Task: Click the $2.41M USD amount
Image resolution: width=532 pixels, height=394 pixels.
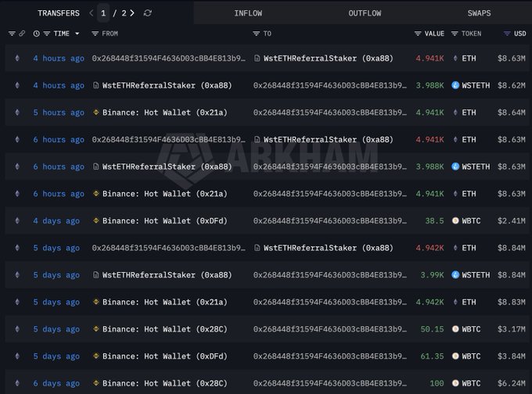Action: pos(512,220)
